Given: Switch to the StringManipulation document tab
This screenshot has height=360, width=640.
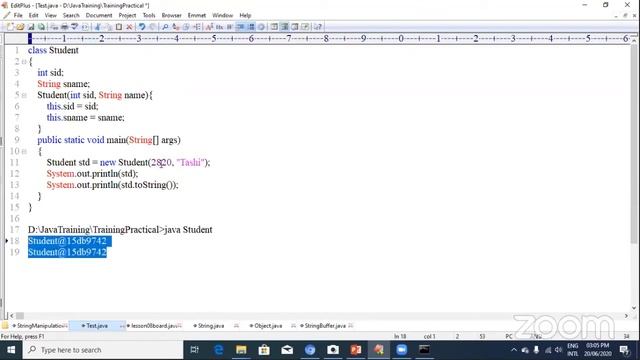Looking at the screenshot, I should click(40, 326).
